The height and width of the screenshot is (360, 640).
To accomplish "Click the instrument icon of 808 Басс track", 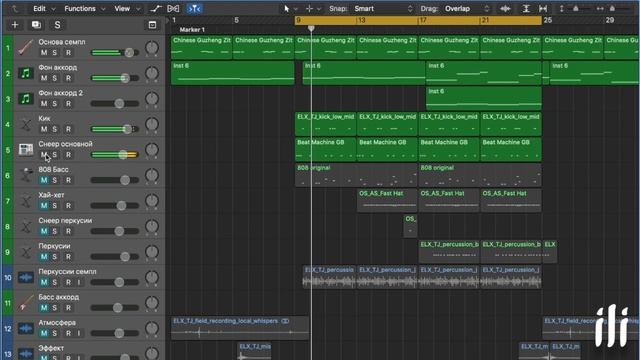I will coord(25,176).
